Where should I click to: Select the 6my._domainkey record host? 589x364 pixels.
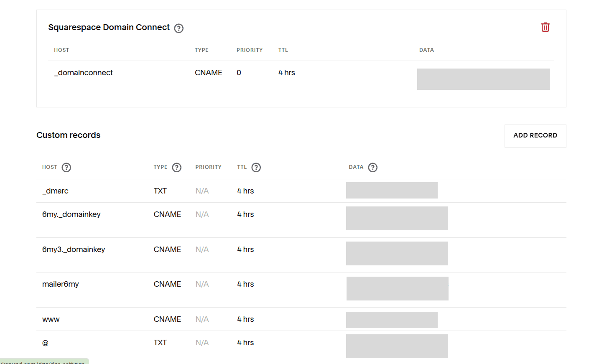[71, 214]
